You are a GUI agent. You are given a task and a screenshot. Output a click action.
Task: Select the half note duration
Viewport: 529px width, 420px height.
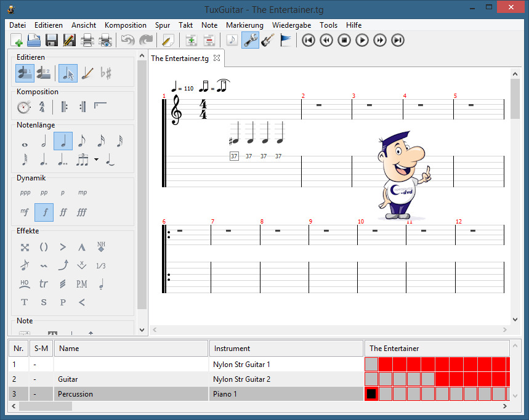(44, 141)
